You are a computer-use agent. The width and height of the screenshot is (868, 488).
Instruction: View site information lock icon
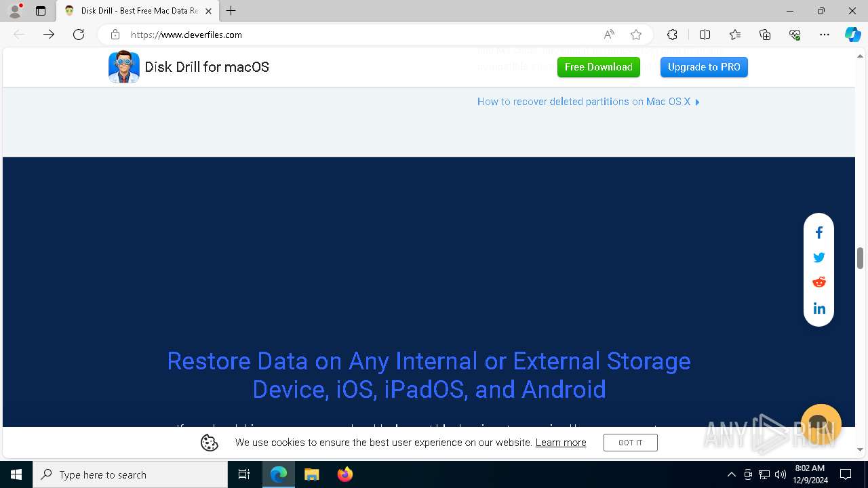point(115,35)
